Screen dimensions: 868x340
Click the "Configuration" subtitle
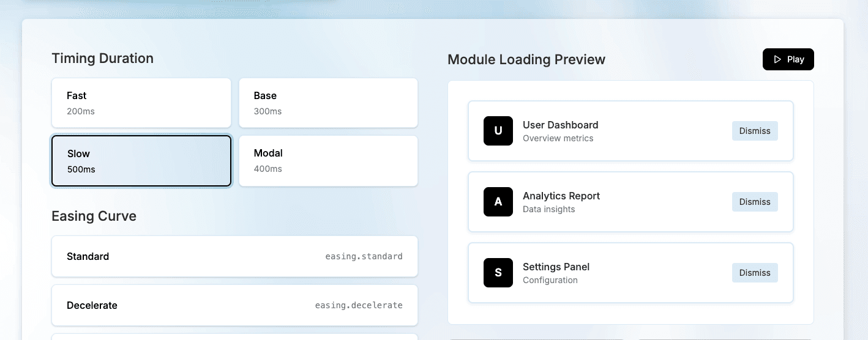coord(550,280)
